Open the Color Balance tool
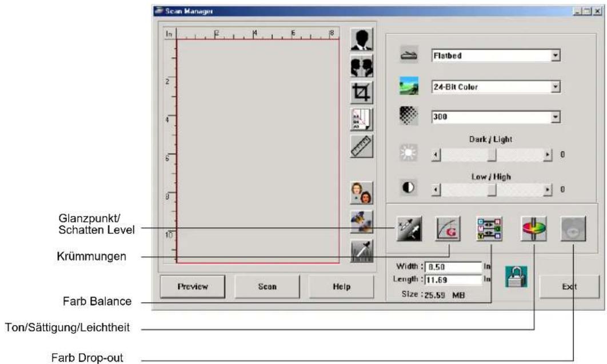 489,229
